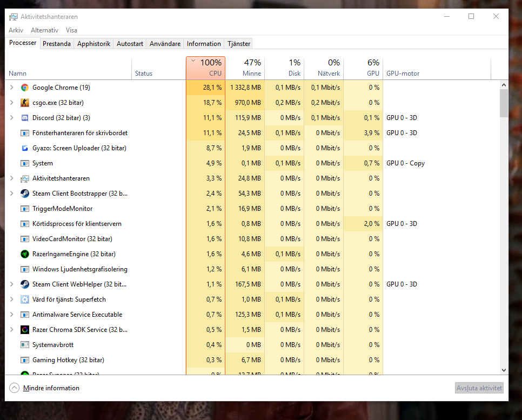Select the 3,9 % GPU cell
This screenshot has width=522, height=420.
click(363, 133)
